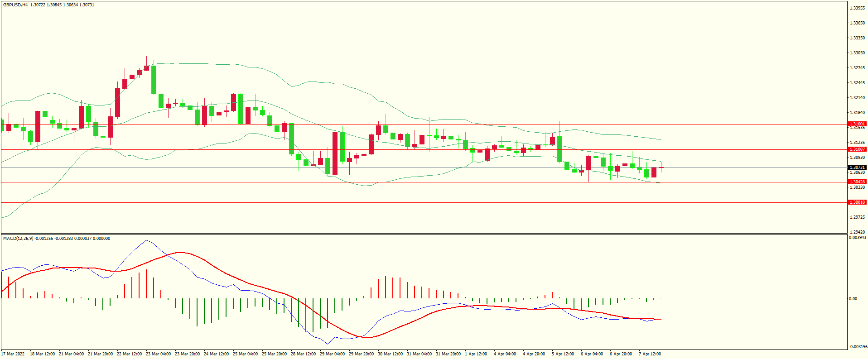The height and width of the screenshot is (359, 868).
Task: Select the red 1.31087 price level tag
Action: [x=857, y=149]
